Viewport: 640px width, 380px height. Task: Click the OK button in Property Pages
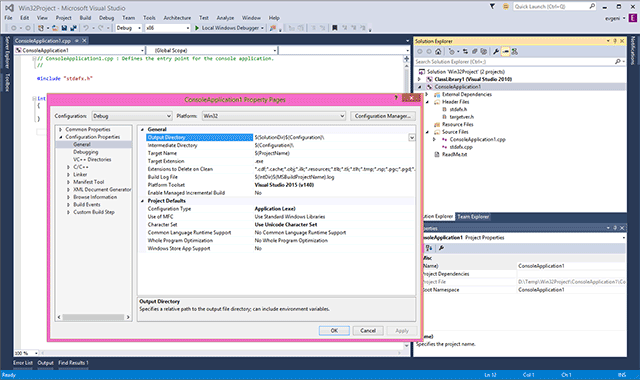point(334,331)
